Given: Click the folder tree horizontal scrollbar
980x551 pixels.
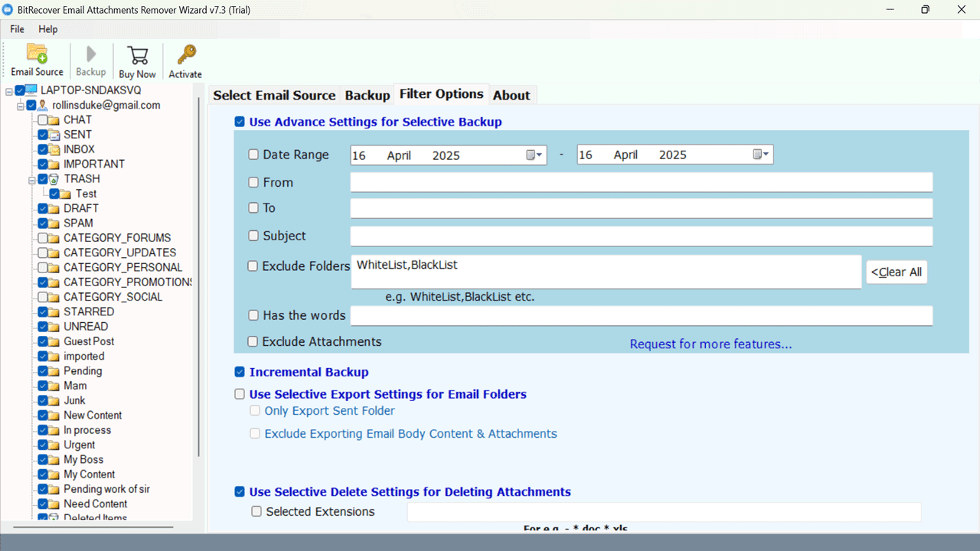Looking at the screenshot, I should (93, 527).
